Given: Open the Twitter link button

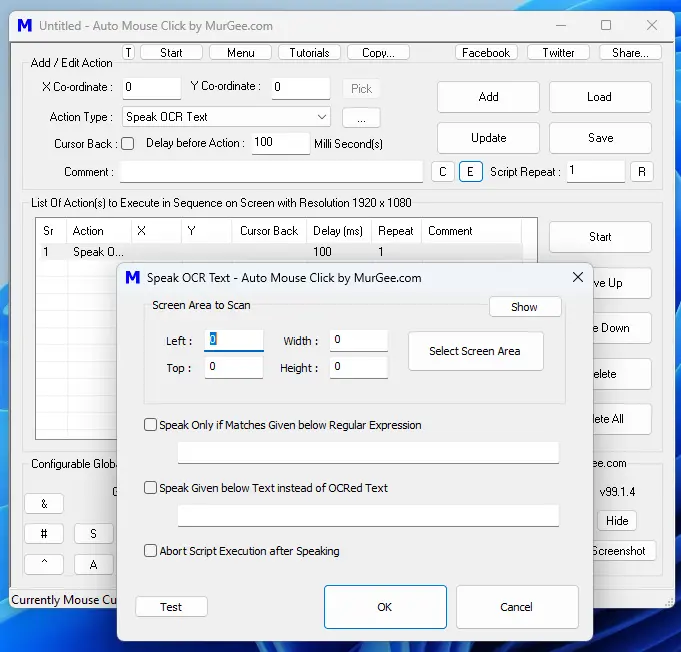Looking at the screenshot, I should click(x=558, y=53).
